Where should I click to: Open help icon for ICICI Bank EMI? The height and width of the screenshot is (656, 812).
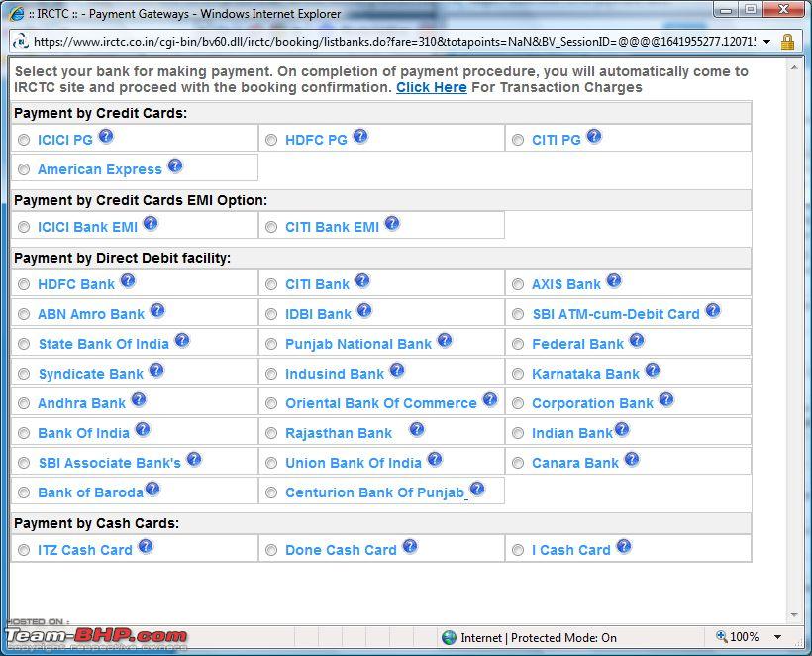pos(151,223)
